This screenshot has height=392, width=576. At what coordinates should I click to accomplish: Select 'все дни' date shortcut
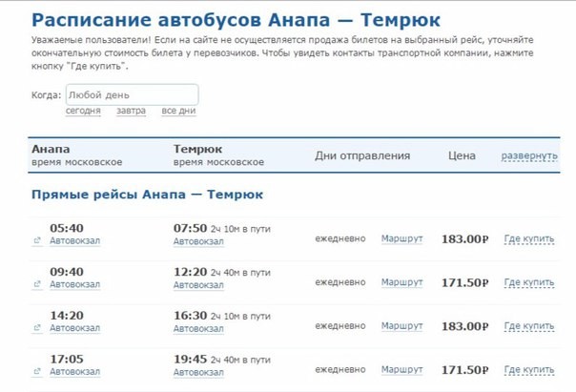(x=178, y=111)
